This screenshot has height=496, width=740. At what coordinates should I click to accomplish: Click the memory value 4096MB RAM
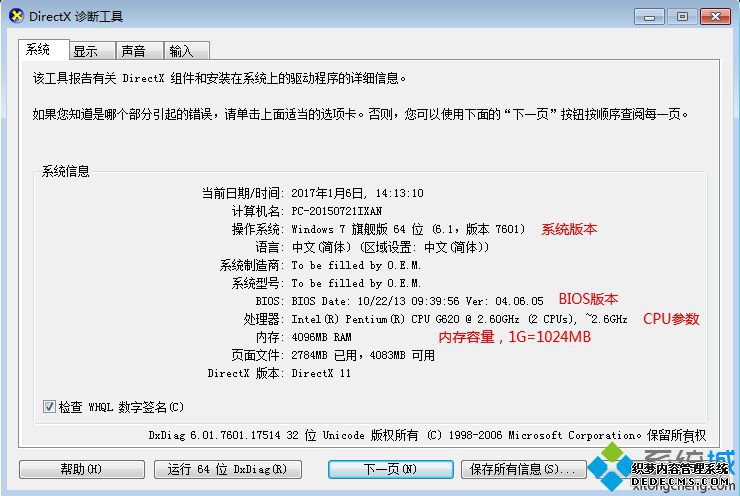[x=321, y=337]
